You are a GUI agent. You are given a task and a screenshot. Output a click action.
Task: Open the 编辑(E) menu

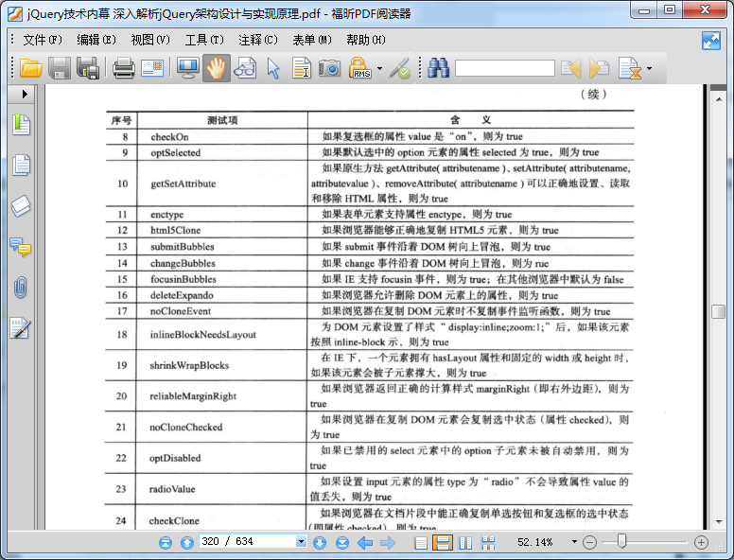[96, 40]
